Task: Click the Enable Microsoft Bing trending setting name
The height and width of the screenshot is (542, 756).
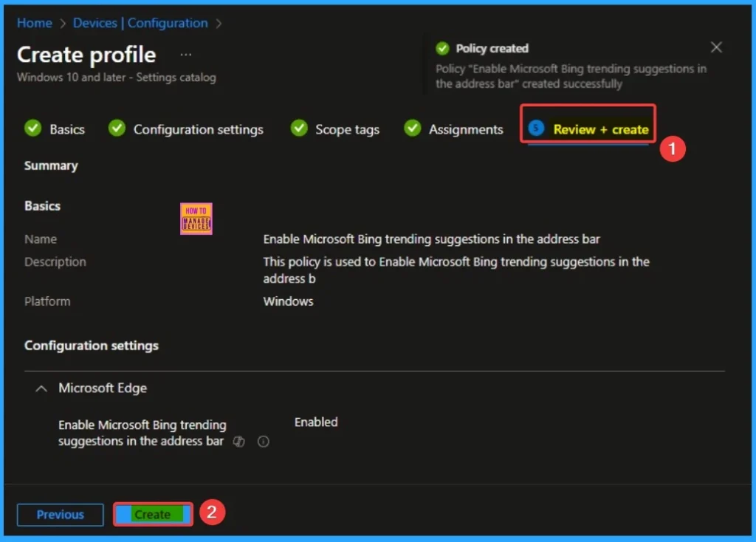Action: coord(142,433)
